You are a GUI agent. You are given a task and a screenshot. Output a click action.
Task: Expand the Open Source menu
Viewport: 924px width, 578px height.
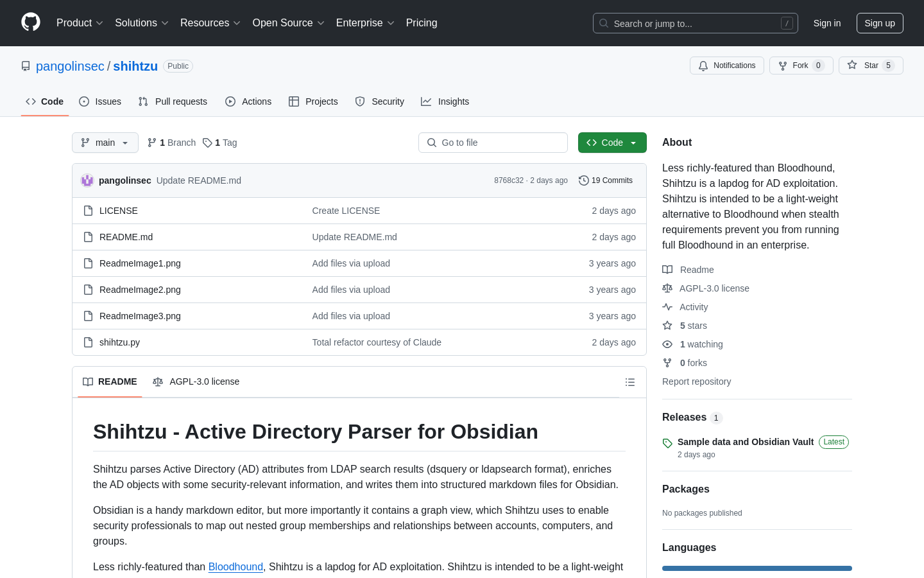click(289, 23)
